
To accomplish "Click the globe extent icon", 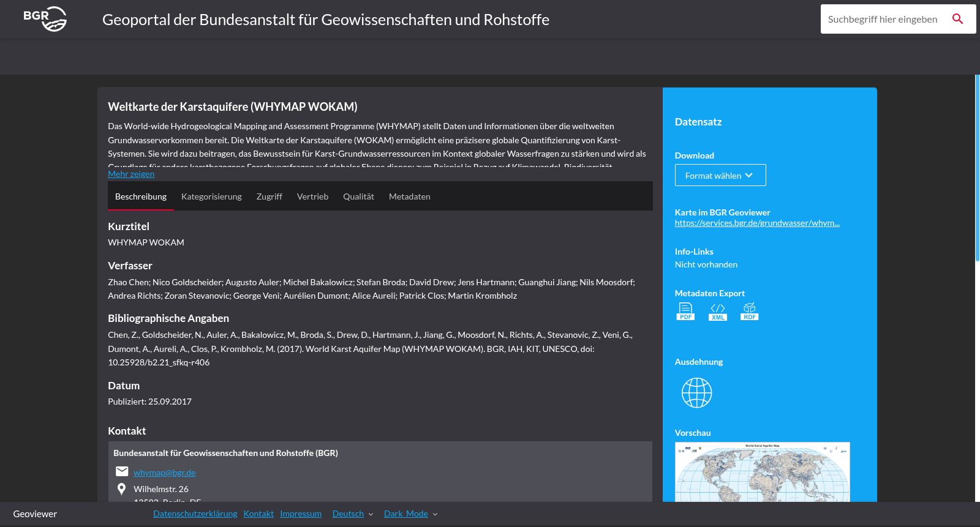I will 697,393.
